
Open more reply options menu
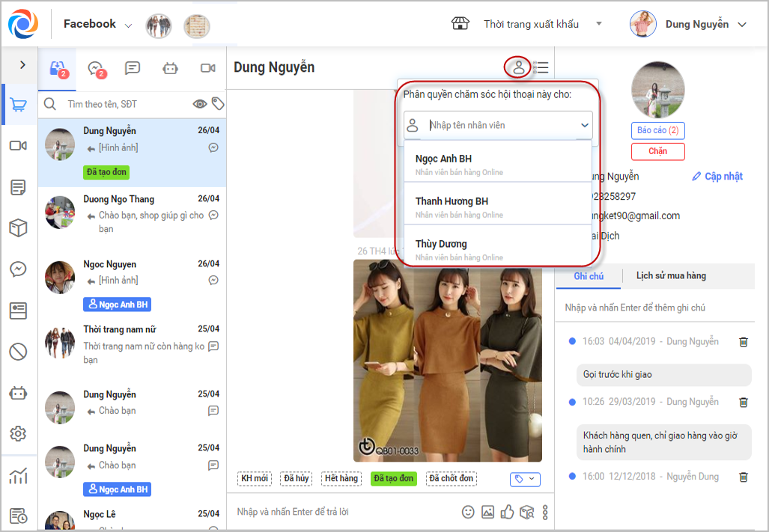(x=545, y=513)
